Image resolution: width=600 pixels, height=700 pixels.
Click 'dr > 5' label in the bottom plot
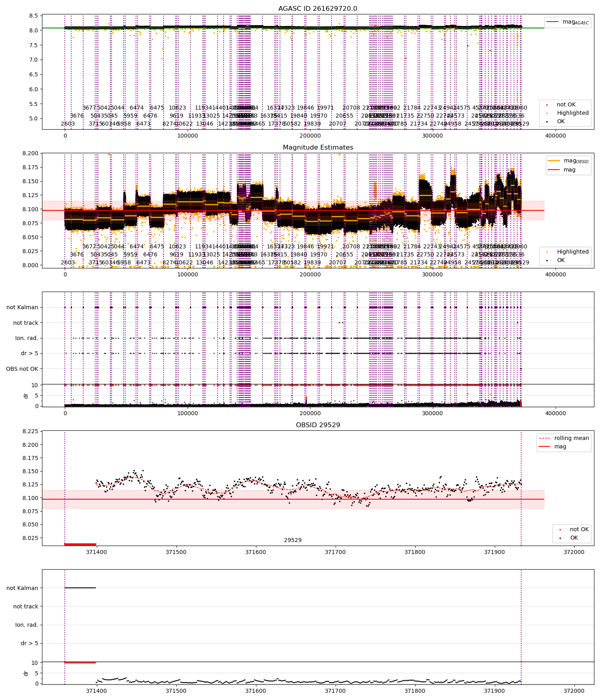tap(30, 643)
